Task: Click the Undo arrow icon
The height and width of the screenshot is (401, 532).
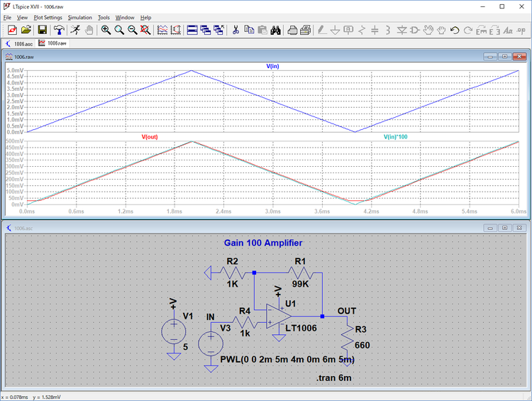Action: 455,30
